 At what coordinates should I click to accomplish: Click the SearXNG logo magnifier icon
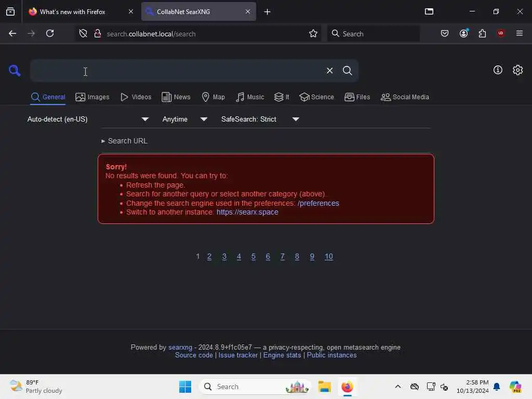click(x=14, y=71)
